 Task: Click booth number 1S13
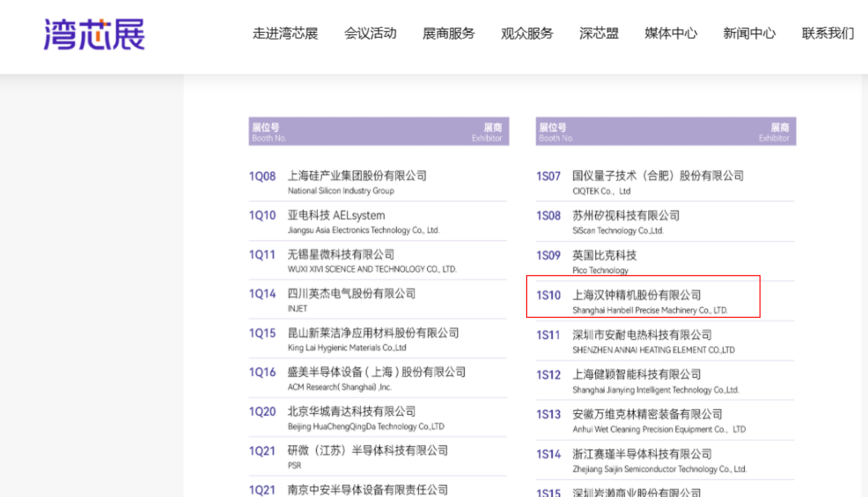point(548,415)
